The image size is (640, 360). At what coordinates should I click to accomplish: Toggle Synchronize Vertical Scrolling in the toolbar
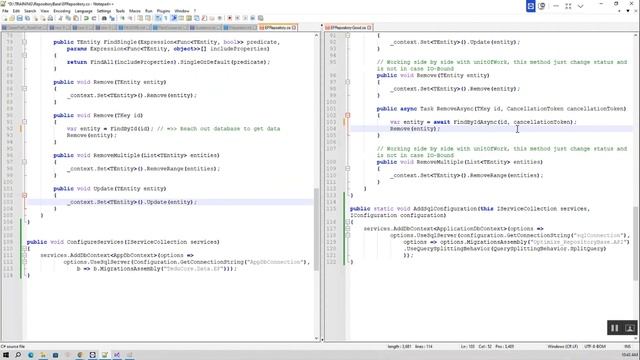click(140, 18)
